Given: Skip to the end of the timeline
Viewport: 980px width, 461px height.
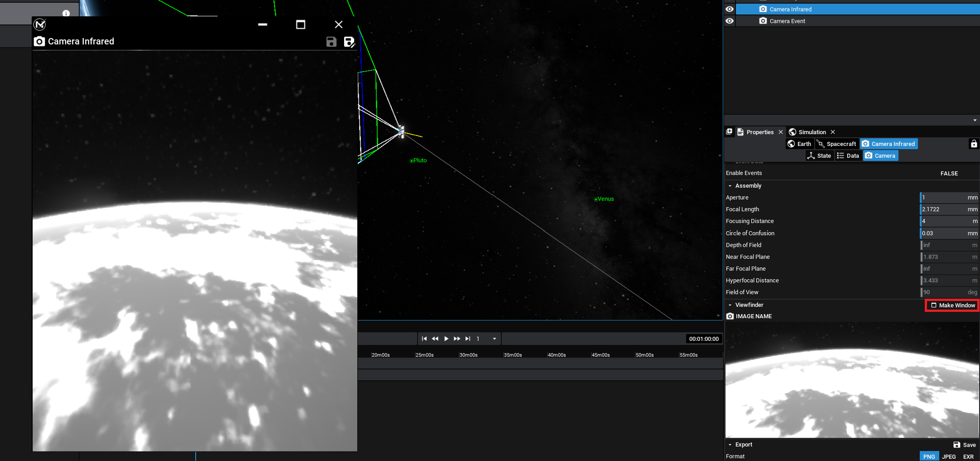Looking at the screenshot, I should [x=468, y=339].
